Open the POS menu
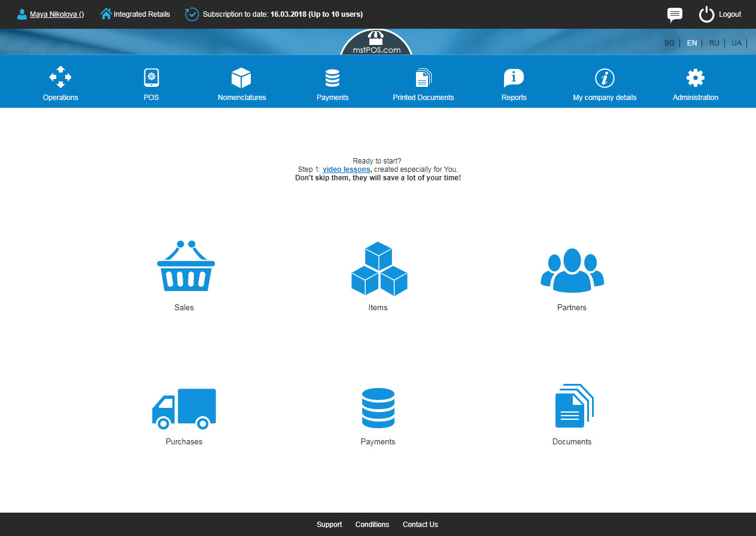 click(151, 84)
